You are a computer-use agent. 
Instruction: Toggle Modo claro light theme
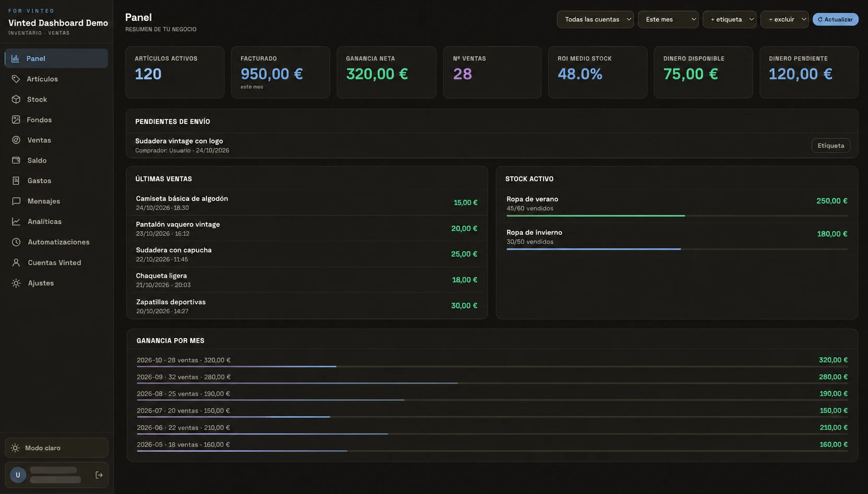click(x=56, y=448)
